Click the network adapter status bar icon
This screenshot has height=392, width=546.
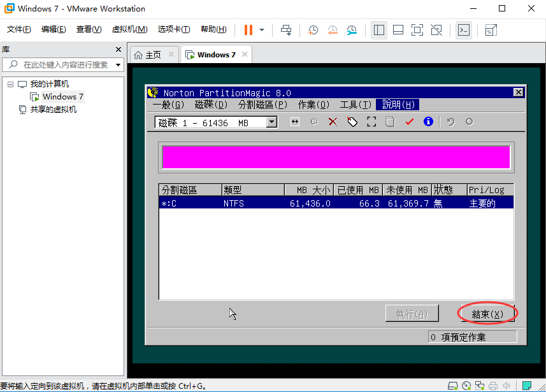[480, 386]
